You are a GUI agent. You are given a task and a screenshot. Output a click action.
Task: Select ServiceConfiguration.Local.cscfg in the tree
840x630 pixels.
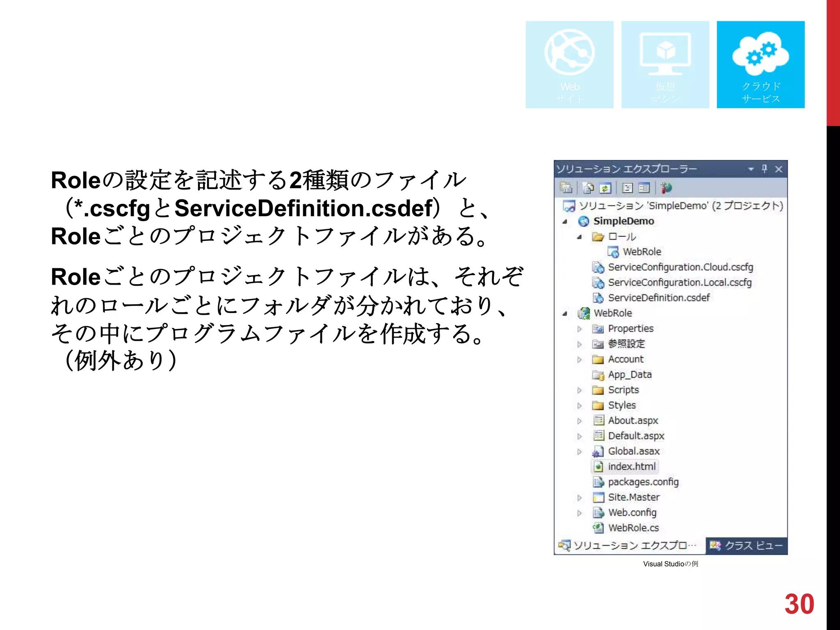point(680,283)
